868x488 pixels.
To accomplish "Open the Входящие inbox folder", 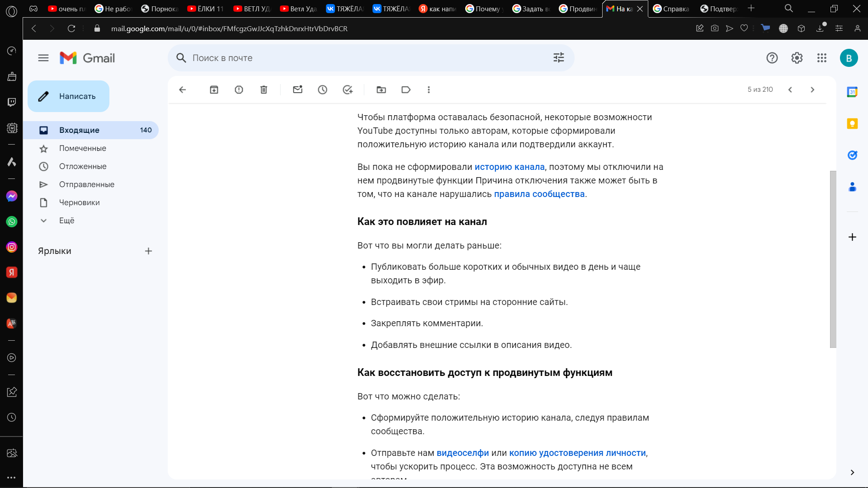I will (90, 130).
